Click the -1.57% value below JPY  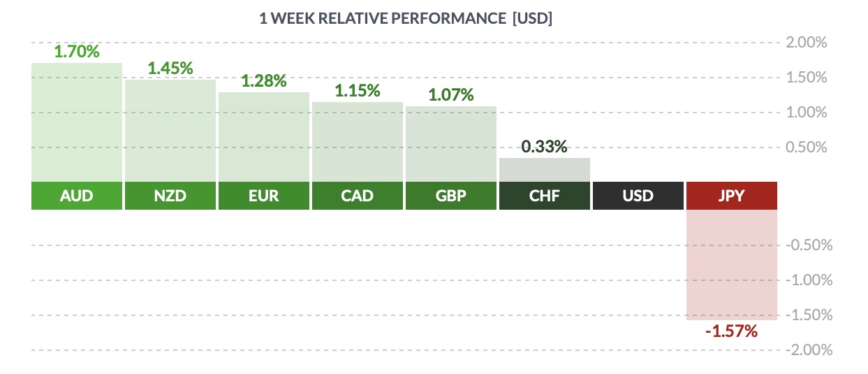[731, 331]
